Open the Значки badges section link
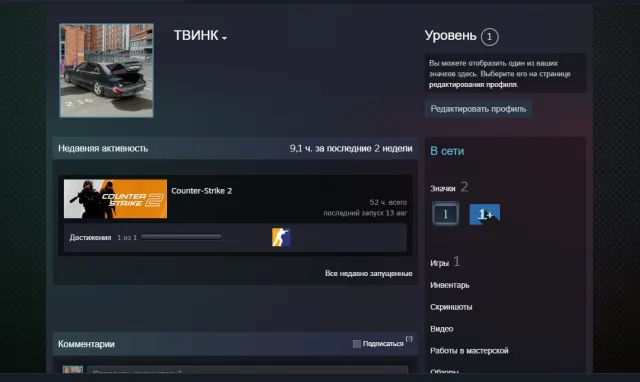This screenshot has height=382, width=640. pyautogui.click(x=442, y=188)
